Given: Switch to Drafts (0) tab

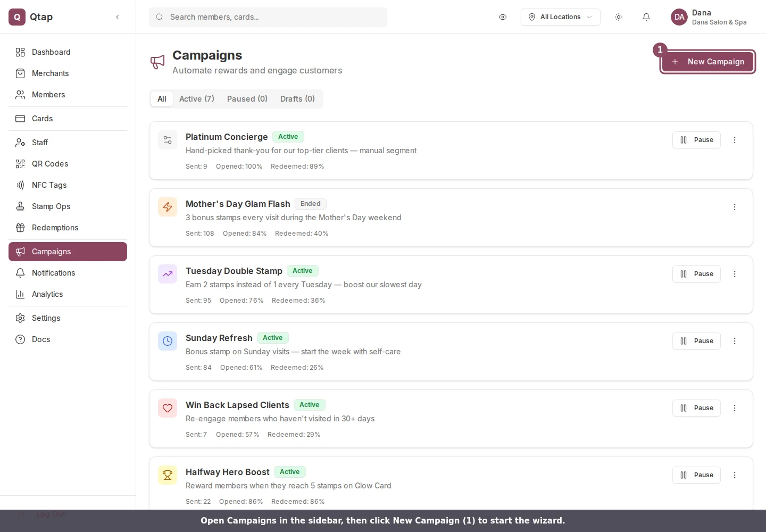Looking at the screenshot, I should pos(297,99).
